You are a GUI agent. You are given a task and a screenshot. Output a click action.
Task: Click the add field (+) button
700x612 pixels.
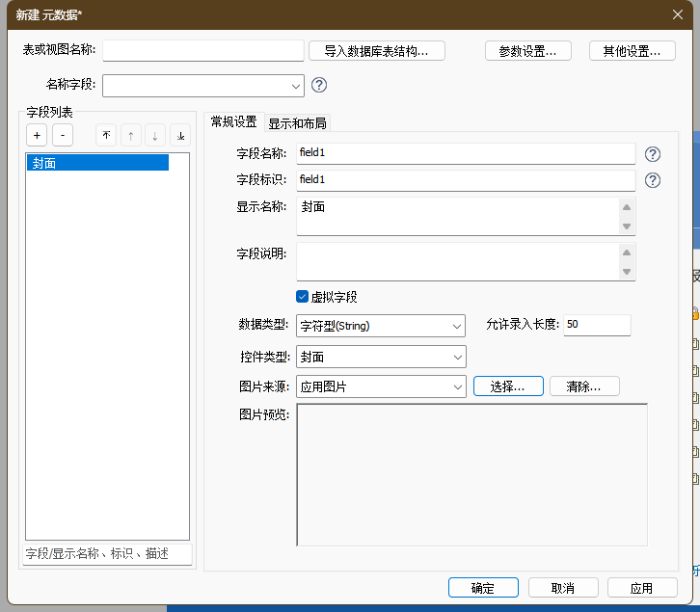(36, 136)
